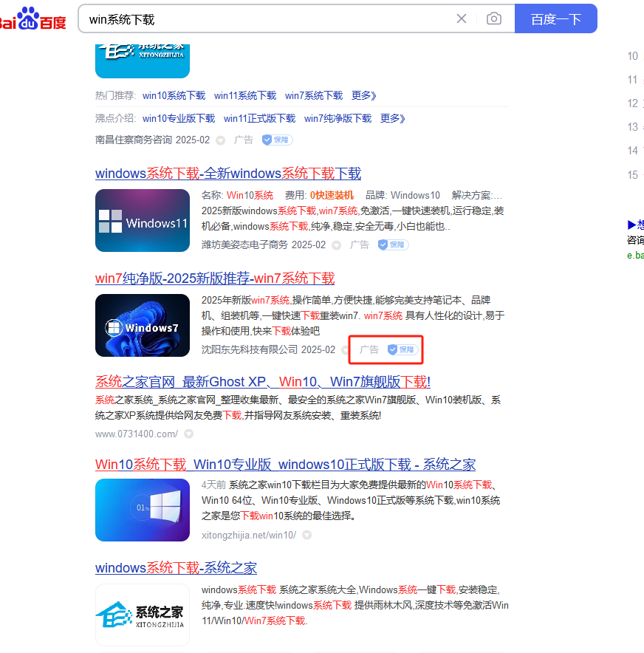Open the win10专业版下载 link in 沸点介绍
The width and height of the screenshot is (644, 653).
click(x=179, y=119)
